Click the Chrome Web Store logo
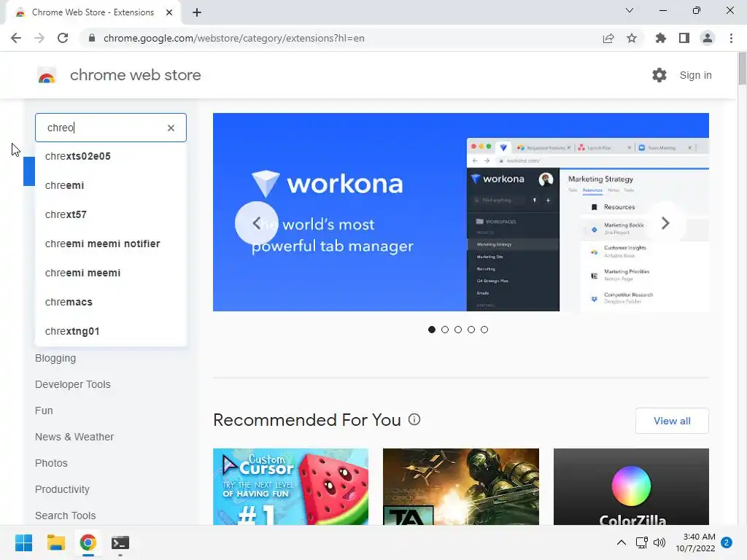 (47, 75)
